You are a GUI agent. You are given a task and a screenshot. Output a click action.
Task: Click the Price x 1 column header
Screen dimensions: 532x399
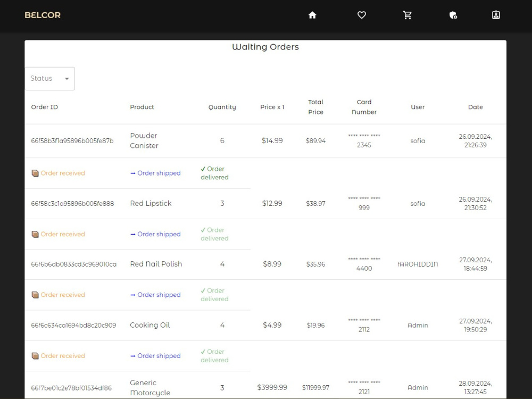coord(272,107)
